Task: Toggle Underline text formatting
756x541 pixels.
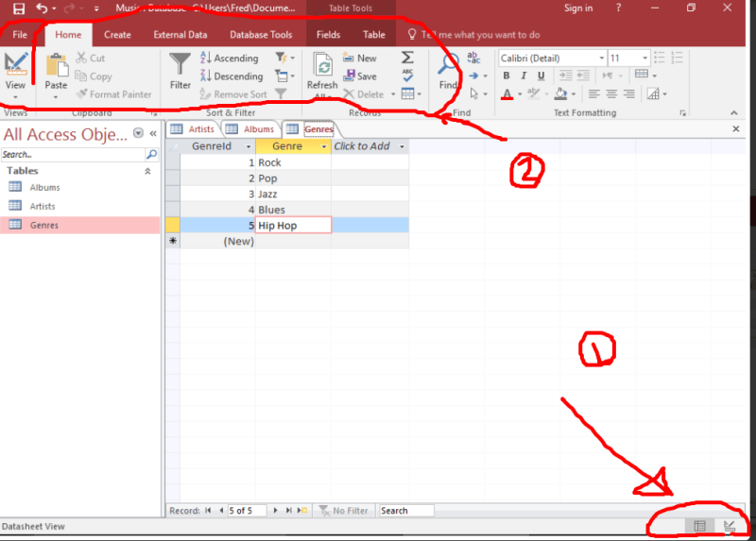Action: (x=541, y=76)
